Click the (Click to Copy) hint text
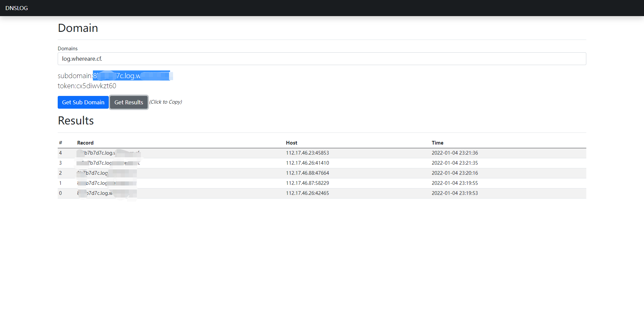The width and height of the screenshot is (644, 325). pyautogui.click(x=166, y=102)
